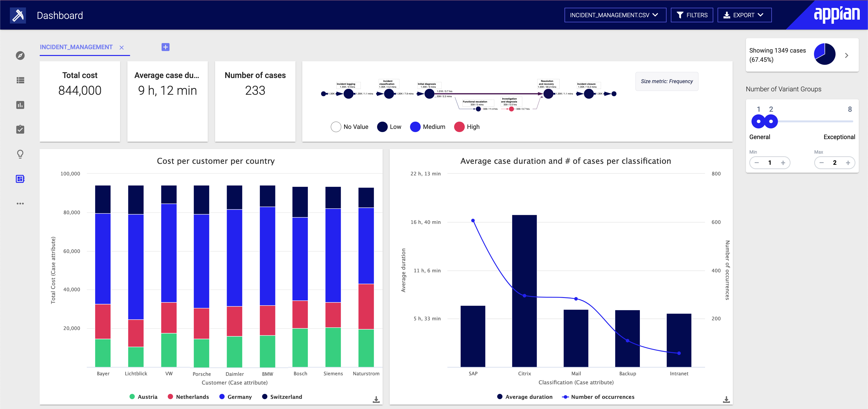The image size is (868, 409).
Task: Click the bar chart icon in sidebar
Action: pyautogui.click(x=19, y=104)
